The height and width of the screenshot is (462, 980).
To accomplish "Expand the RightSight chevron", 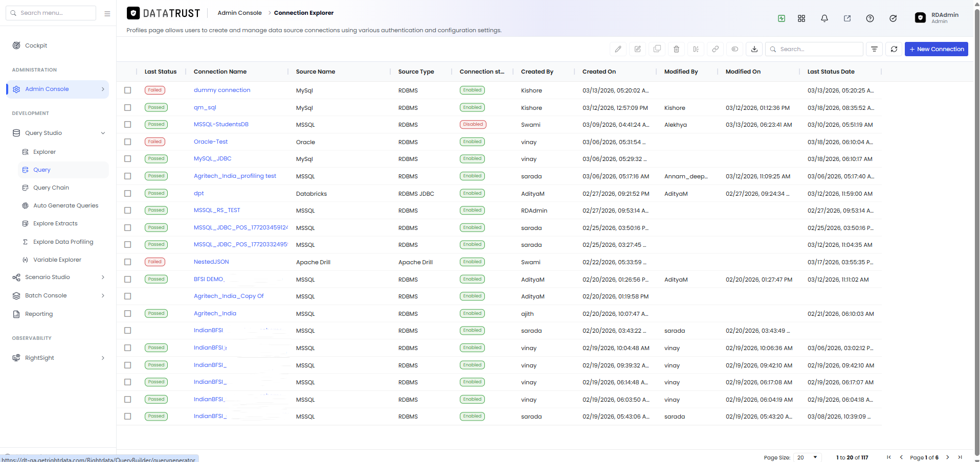I will coord(103,358).
